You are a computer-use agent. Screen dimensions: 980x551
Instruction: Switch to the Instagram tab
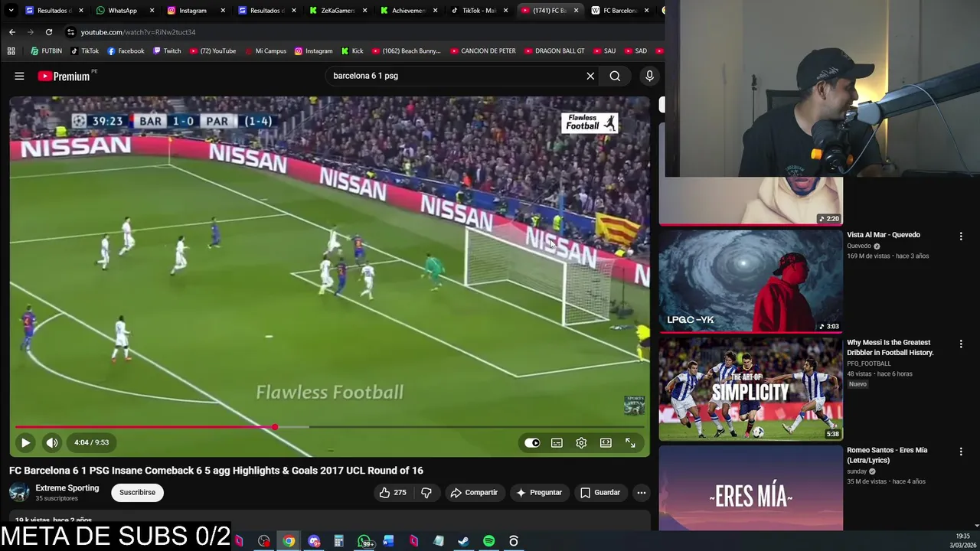tap(192, 10)
